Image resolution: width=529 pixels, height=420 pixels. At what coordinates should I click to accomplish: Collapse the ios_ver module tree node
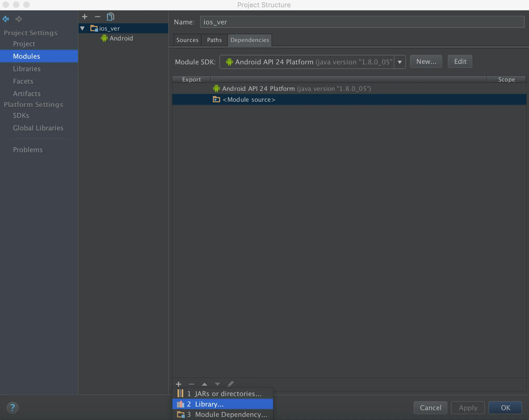[x=83, y=29]
